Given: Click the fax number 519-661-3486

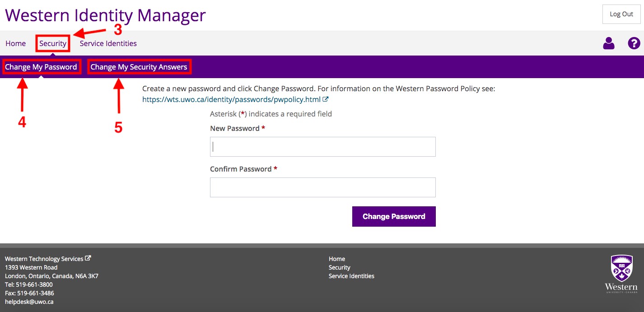Looking at the screenshot, I should click(x=36, y=293).
